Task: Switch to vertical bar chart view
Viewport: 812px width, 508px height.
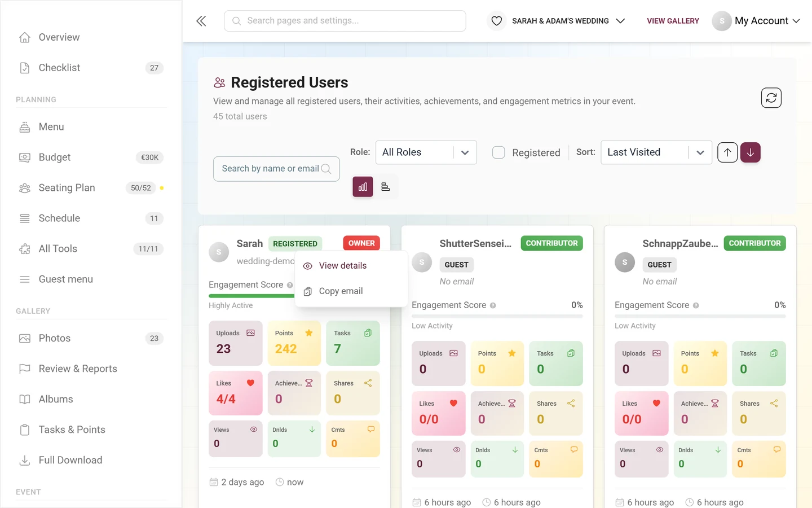Action: (363, 187)
